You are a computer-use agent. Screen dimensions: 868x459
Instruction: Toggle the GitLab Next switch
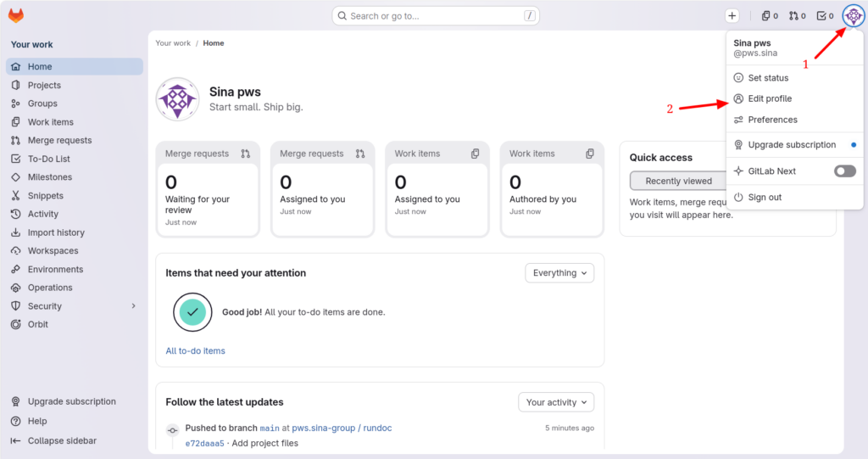[x=845, y=171]
